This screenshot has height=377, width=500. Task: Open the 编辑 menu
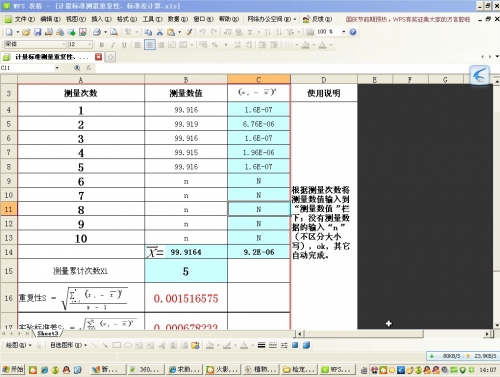(50, 19)
